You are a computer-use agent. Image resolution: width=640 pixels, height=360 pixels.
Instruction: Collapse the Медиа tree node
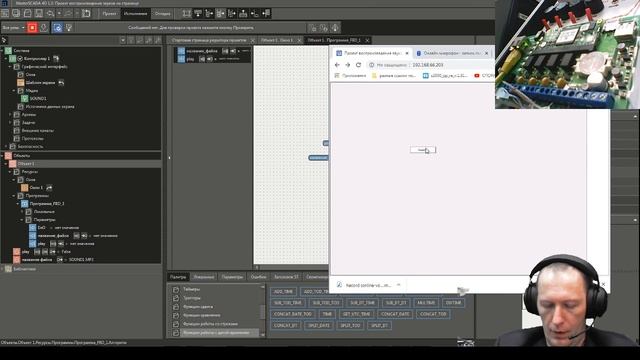[14, 91]
